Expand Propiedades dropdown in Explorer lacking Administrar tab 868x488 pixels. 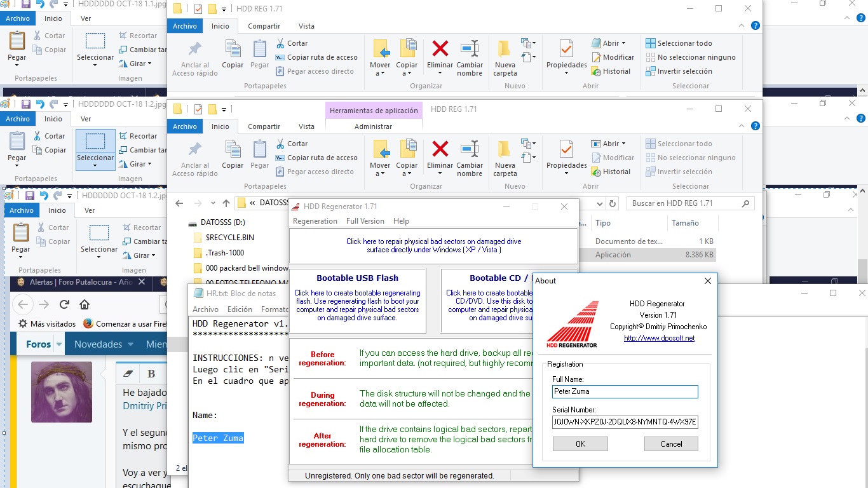[566, 73]
